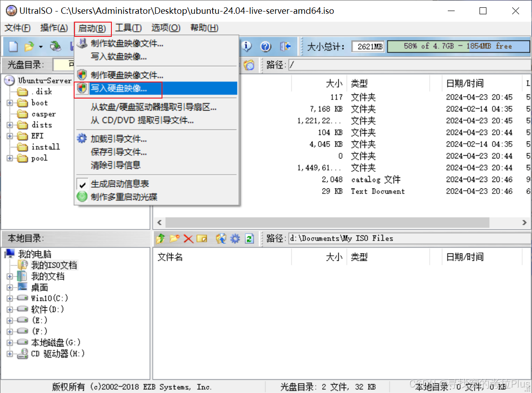Expand the Win10(C:) drive node
The image size is (532, 393).
pos(10,299)
